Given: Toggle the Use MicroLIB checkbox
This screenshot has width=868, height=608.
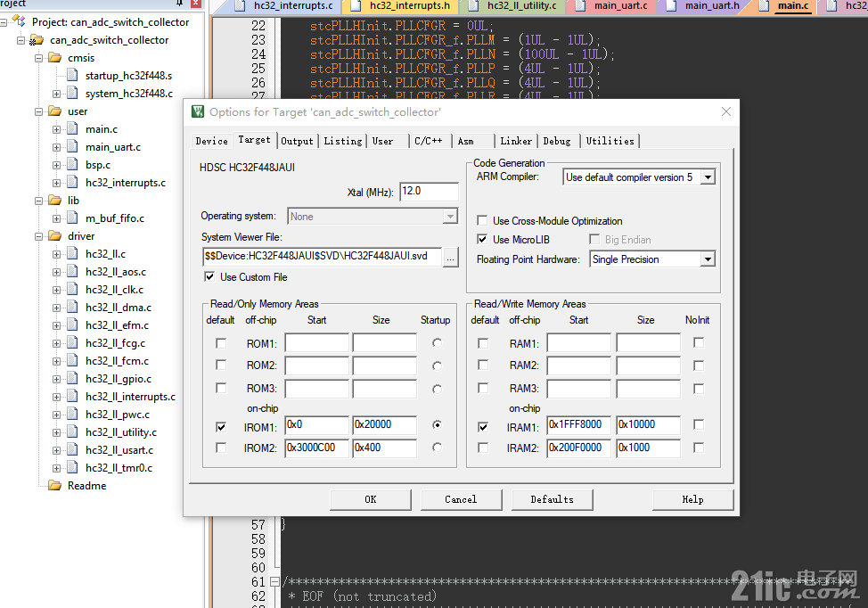Looking at the screenshot, I should point(482,239).
